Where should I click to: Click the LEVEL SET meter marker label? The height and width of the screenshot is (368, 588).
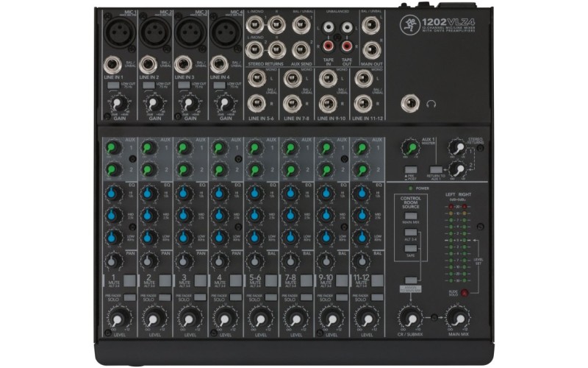click(x=478, y=261)
